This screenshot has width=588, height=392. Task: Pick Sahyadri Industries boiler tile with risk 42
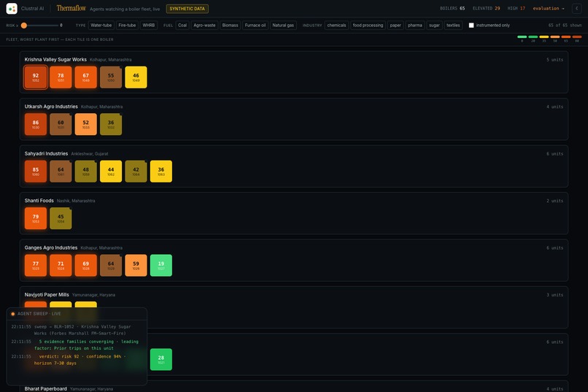pyautogui.click(x=136, y=172)
